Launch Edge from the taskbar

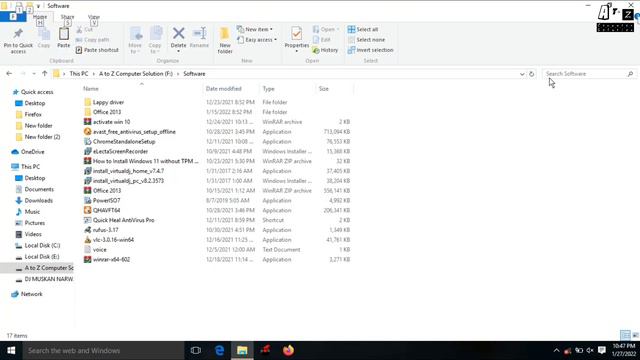(219, 350)
